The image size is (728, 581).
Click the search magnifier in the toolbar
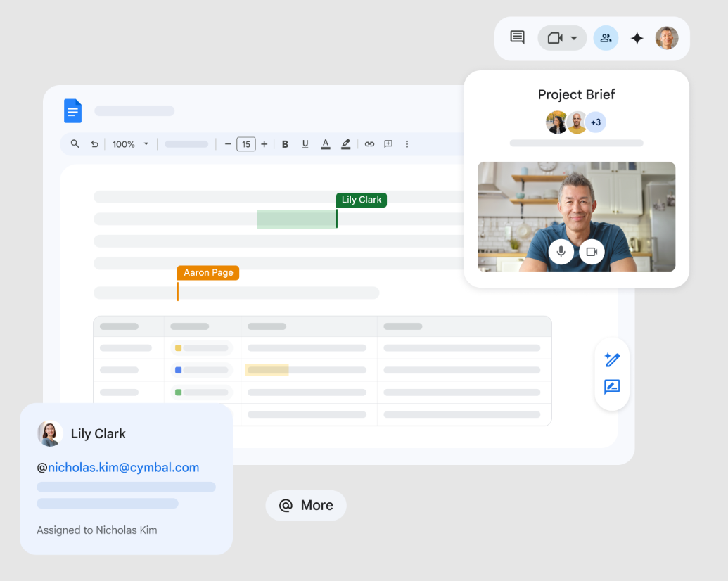click(x=75, y=144)
